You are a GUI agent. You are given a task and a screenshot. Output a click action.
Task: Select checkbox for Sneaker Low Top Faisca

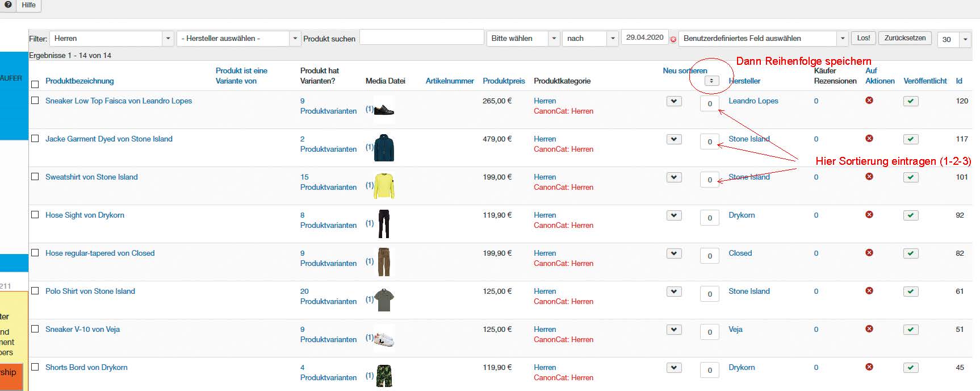[x=35, y=101]
